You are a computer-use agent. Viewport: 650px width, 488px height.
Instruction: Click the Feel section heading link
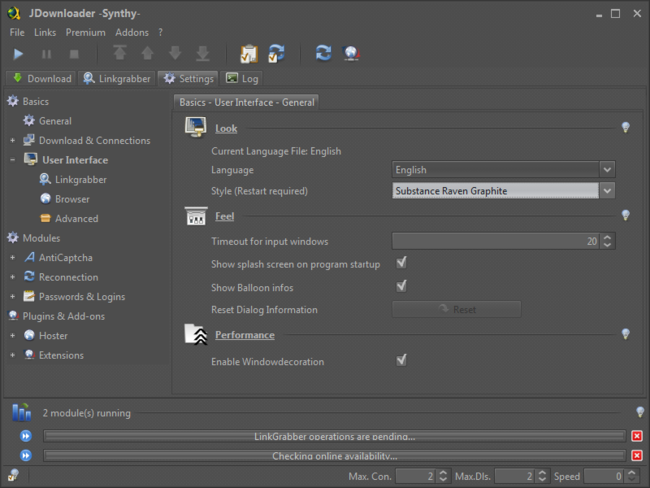coord(224,216)
